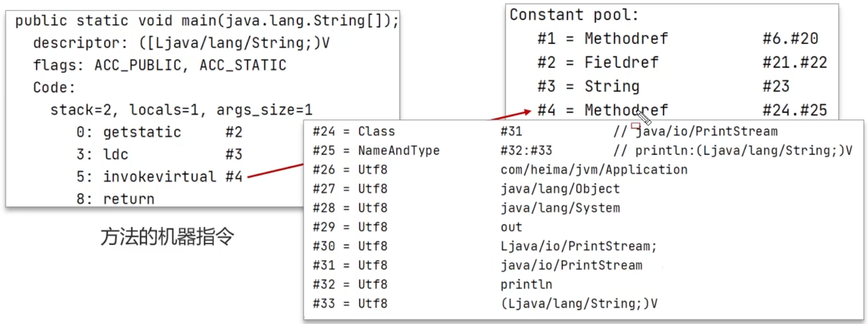Click the red arrowhead pointing to #4

tap(527, 112)
